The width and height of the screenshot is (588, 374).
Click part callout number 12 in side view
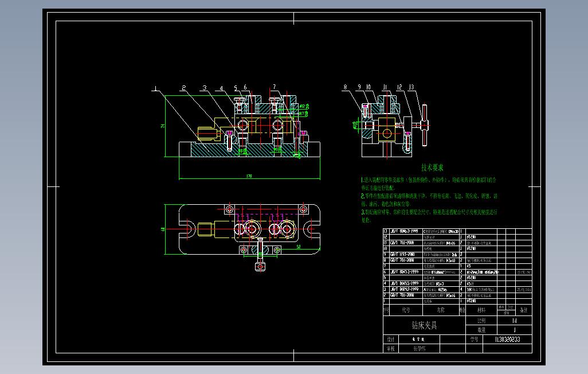point(399,87)
